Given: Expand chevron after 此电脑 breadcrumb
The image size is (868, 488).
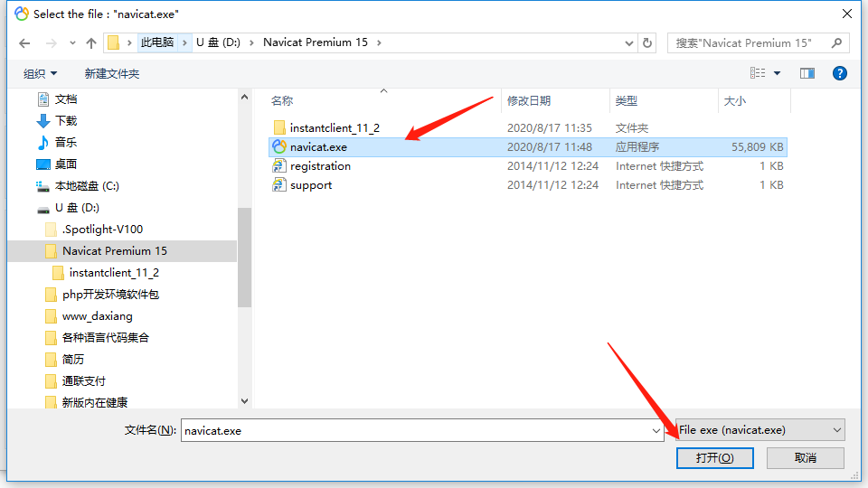Looking at the screenshot, I should [184, 42].
